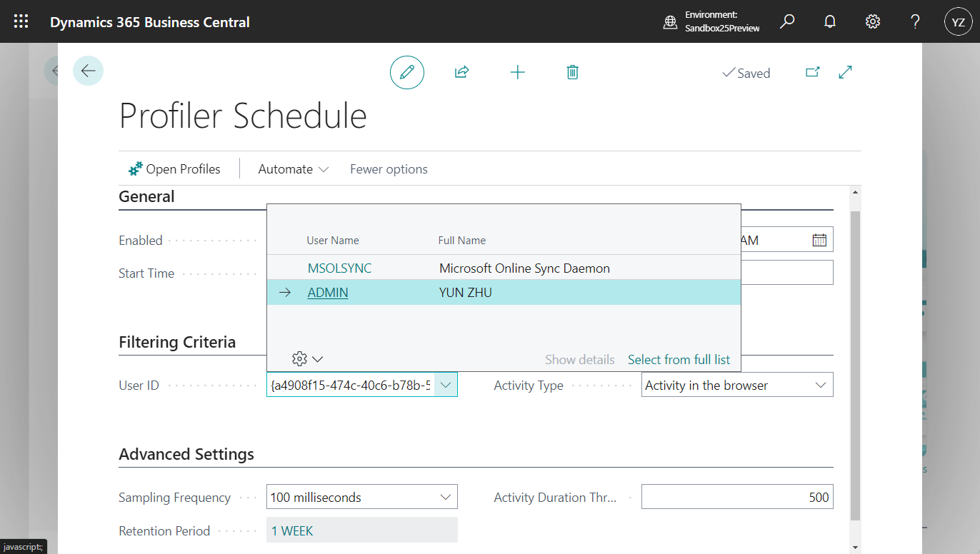This screenshot has height=554, width=980.
Task: Open the Dynamics 365 app launcher
Action: coord(20,21)
